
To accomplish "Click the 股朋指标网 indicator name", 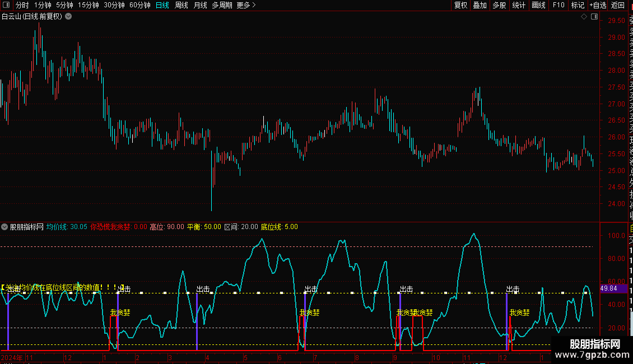I will click(27, 227).
